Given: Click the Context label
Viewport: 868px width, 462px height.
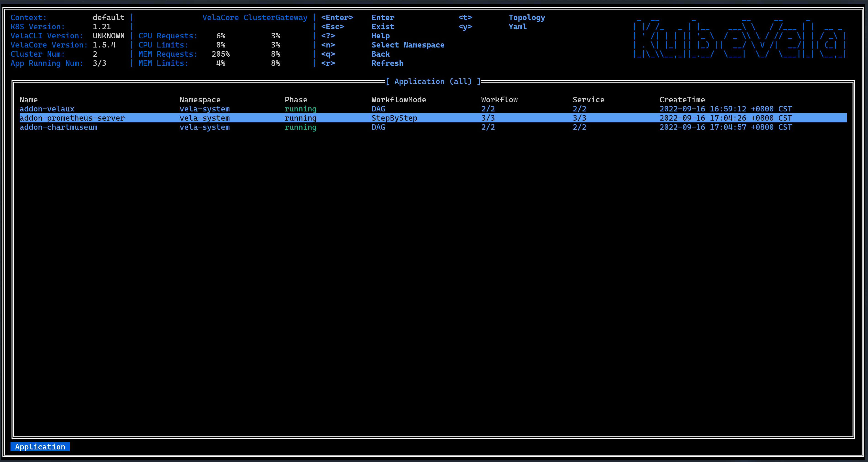Looking at the screenshot, I should (x=29, y=18).
